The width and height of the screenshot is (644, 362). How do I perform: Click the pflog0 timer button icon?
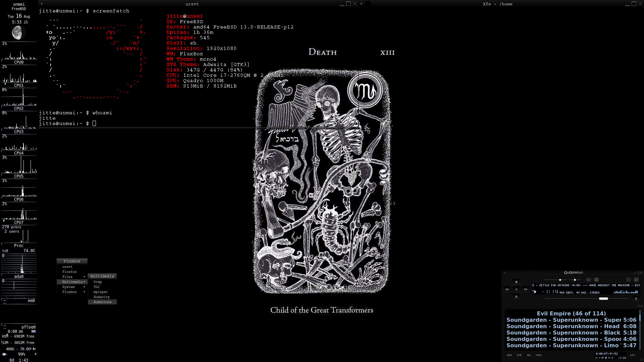(x=34, y=331)
